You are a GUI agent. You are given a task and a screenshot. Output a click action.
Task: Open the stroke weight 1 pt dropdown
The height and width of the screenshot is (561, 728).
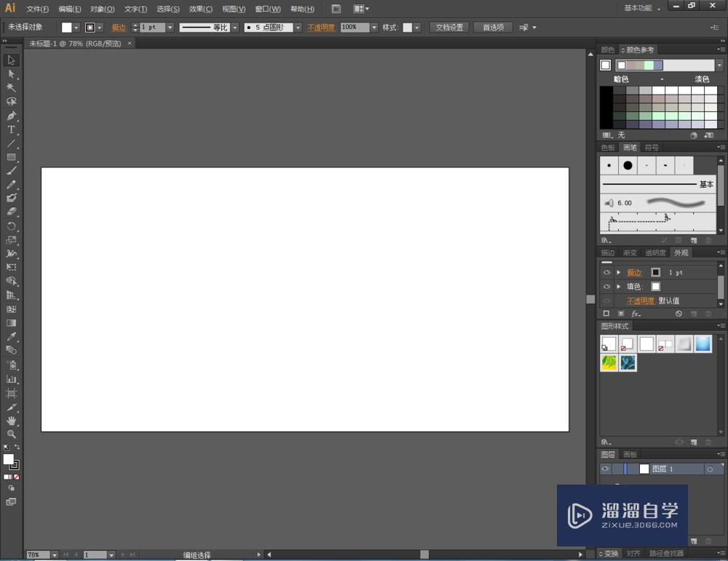coord(170,28)
